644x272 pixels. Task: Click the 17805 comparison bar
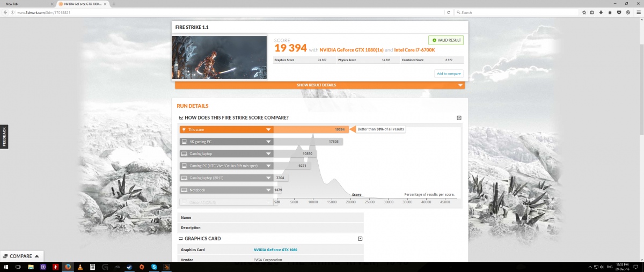[308, 142]
